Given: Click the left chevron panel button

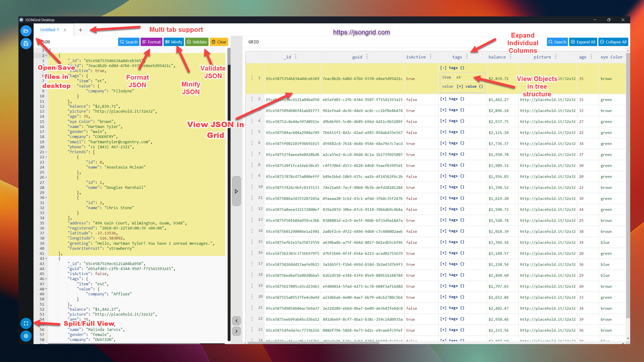Looking at the screenshot, I should tap(236, 321).
